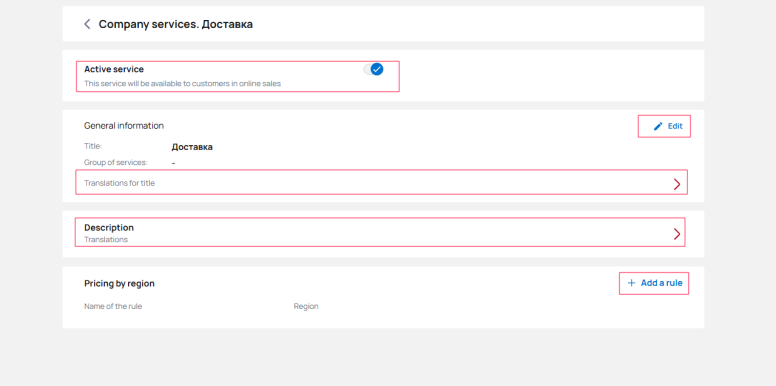Click the Pricing by region heading
776x386 pixels.
click(119, 284)
